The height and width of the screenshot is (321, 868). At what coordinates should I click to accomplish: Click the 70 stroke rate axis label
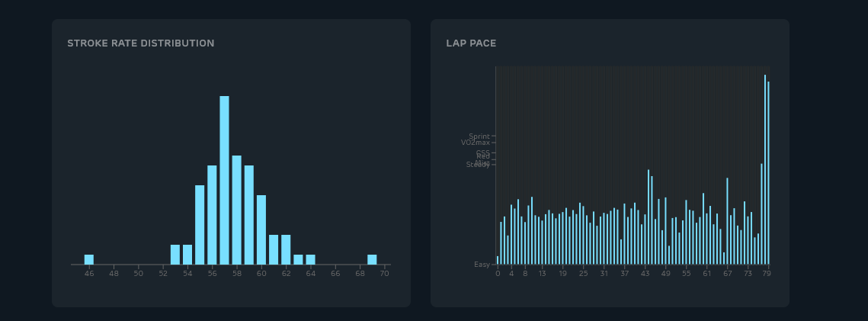click(x=384, y=274)
